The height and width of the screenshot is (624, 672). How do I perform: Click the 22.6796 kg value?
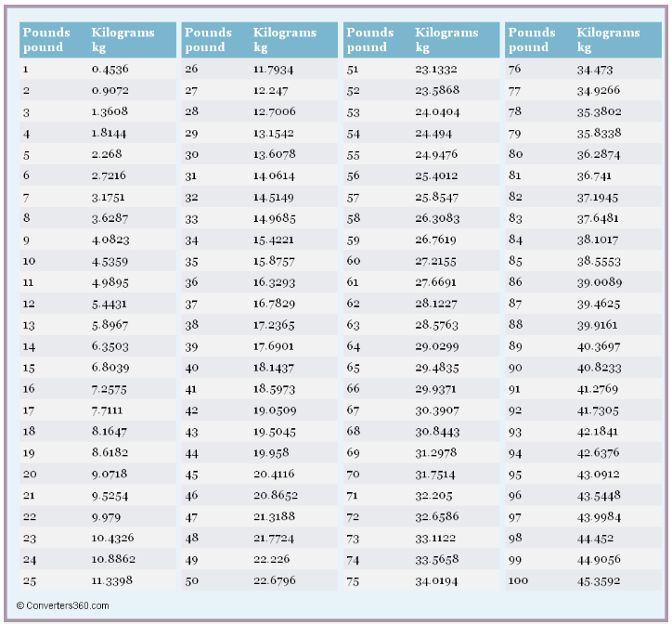pos(275,580)
